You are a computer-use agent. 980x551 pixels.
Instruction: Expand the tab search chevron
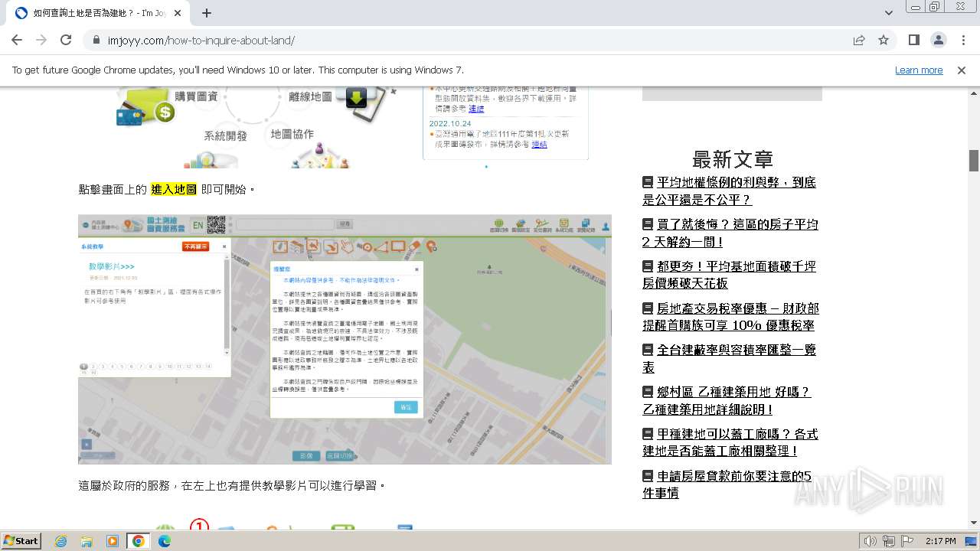pyautogui.click(x=889, y=13)
